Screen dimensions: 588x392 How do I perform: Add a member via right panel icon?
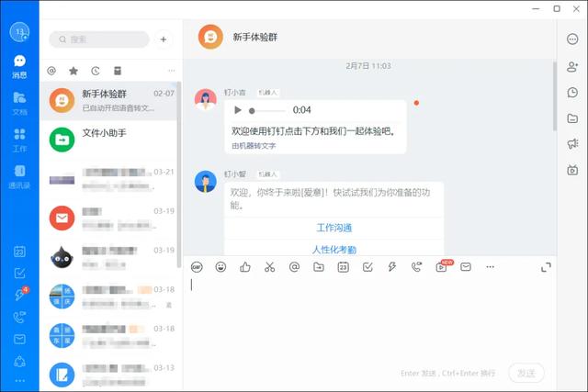point(572,67)
